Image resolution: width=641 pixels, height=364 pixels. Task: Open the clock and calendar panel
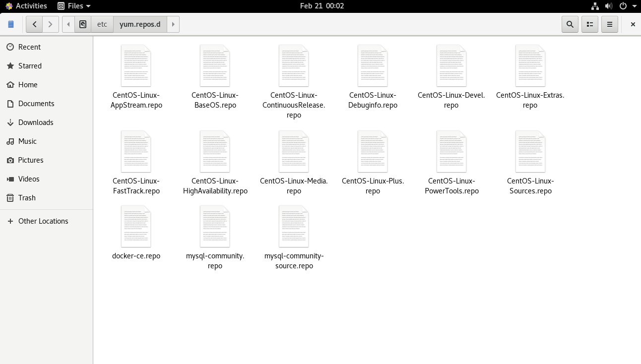pyautogui.click(x=322, y=6)
